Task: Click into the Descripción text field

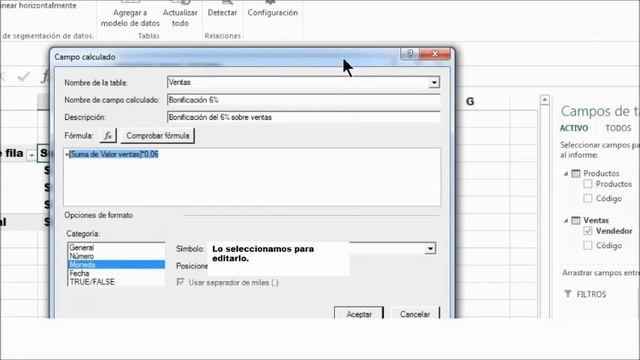Action: (304, 117)
